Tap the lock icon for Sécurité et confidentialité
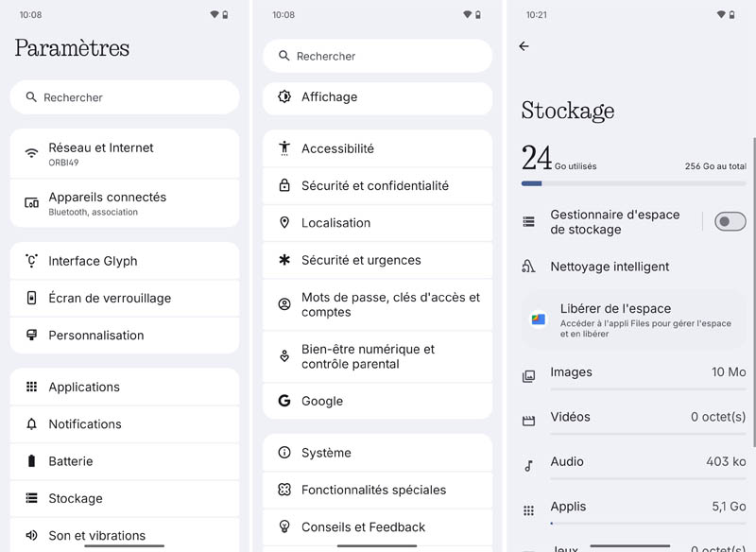 [x=284, y=186]
